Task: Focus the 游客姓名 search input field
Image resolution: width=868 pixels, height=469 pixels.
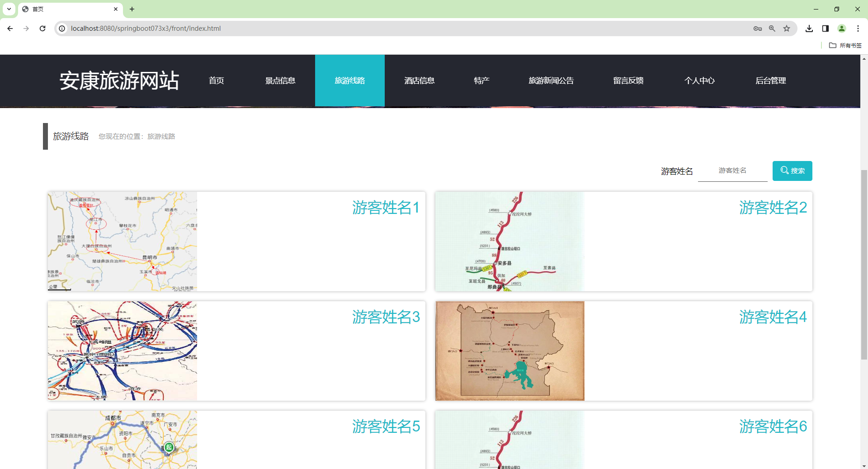Action: click(x=733, y=171)
